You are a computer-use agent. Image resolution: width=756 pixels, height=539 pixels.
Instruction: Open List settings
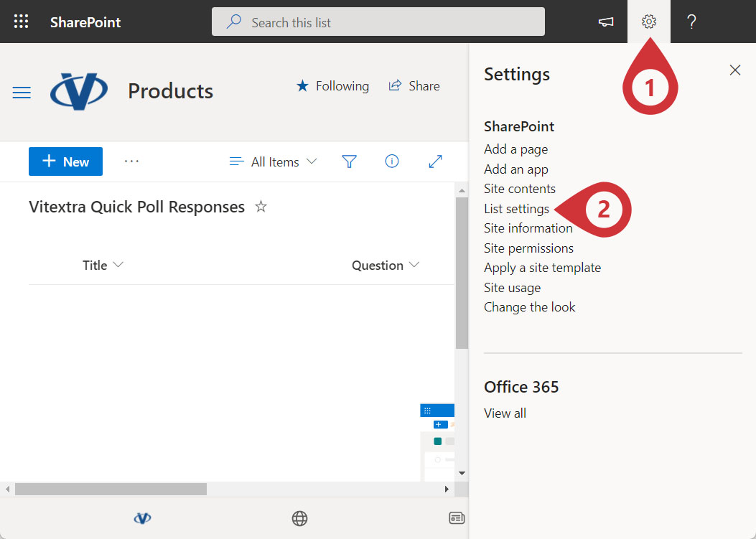coord(516,209)
